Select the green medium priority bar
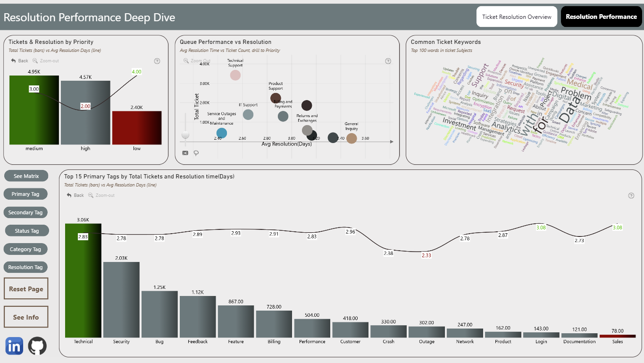Screen dimensions: 644x363 (34, 110)
